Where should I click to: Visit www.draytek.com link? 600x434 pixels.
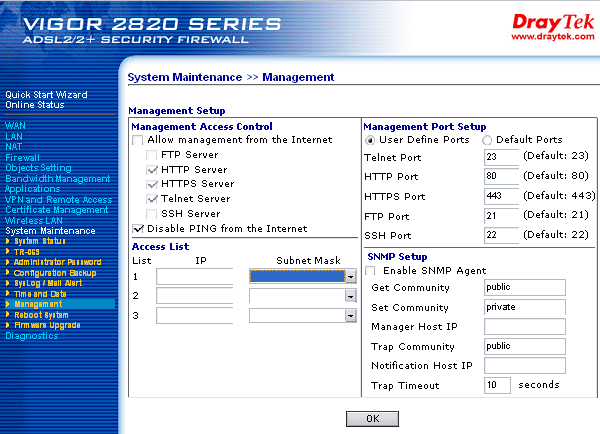coord(553,37)
